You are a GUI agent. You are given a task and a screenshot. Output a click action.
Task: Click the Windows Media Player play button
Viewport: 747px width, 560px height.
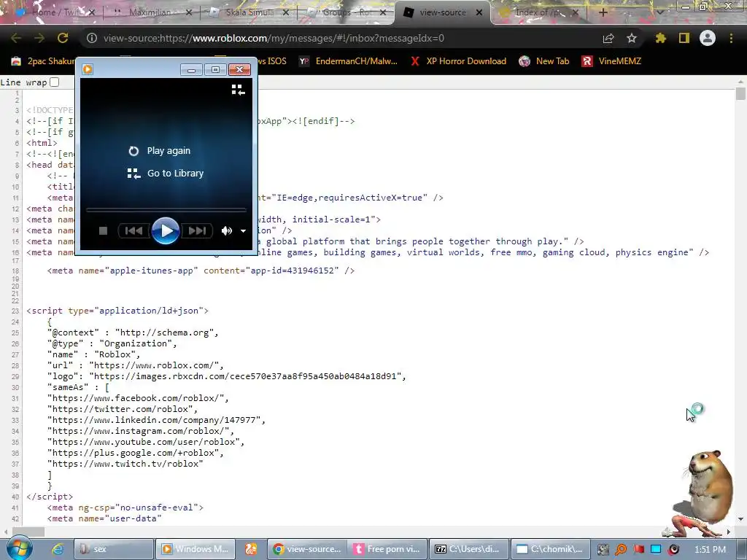[166, 231]
